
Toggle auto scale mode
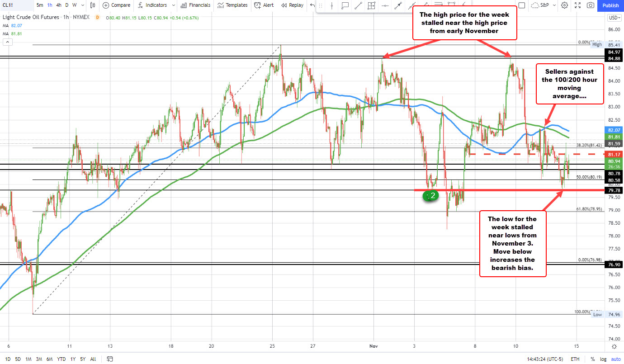(615, 359)
